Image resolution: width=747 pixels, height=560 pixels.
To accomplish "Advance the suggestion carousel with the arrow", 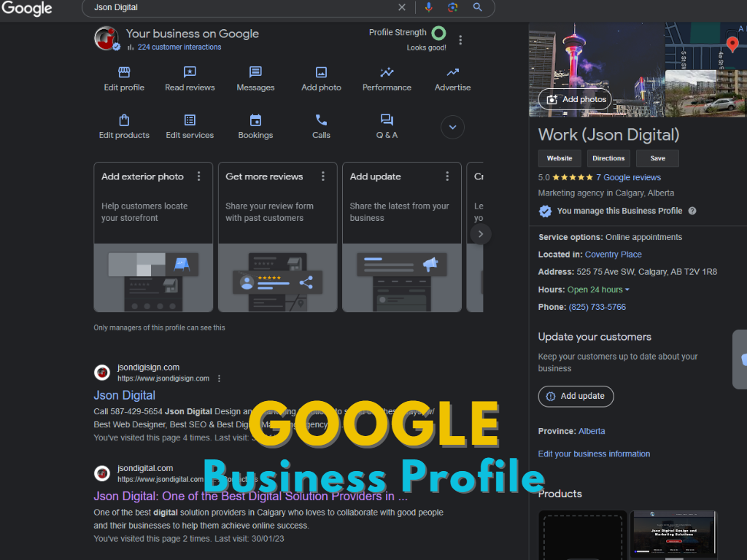I will click(479, 233).
